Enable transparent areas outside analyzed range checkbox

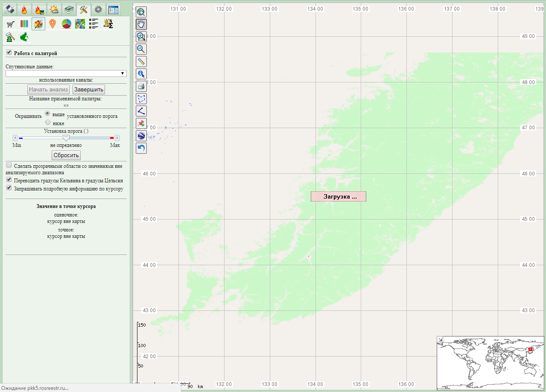click(9, 165)
